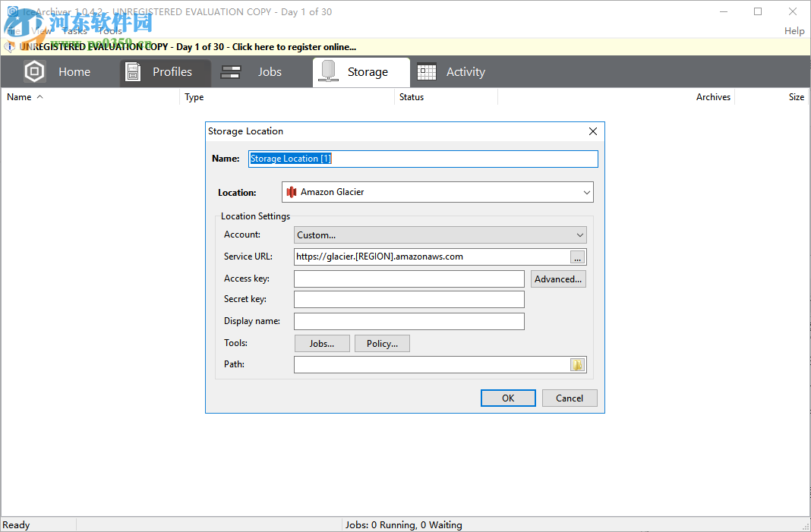The height and width of the screenshot is (532, 811).
Task: Click the register online notification bar
Action: click(405, 47)
